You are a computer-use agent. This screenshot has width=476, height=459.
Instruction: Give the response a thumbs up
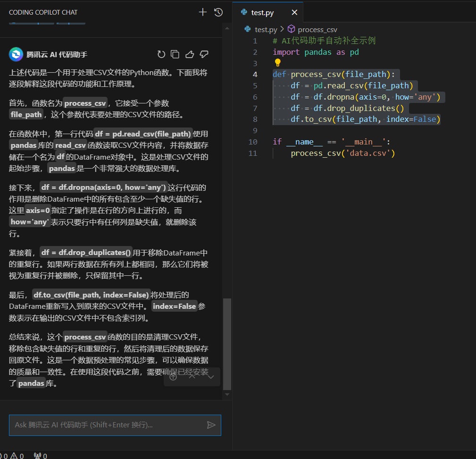190,54
